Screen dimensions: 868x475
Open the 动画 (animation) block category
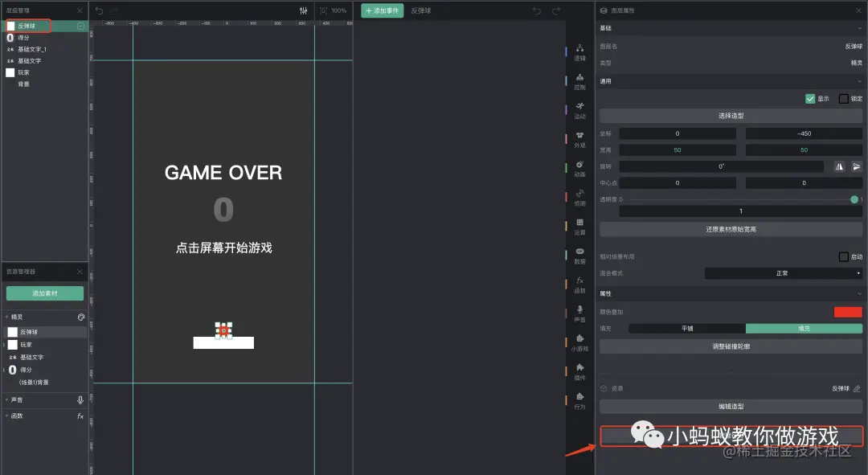click(579, 168)
